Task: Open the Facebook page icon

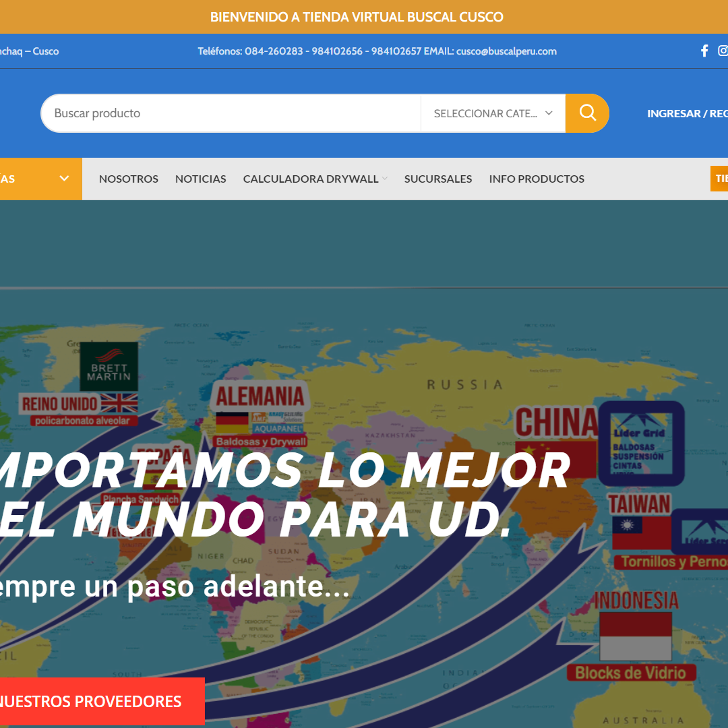Action: point(704,51)
